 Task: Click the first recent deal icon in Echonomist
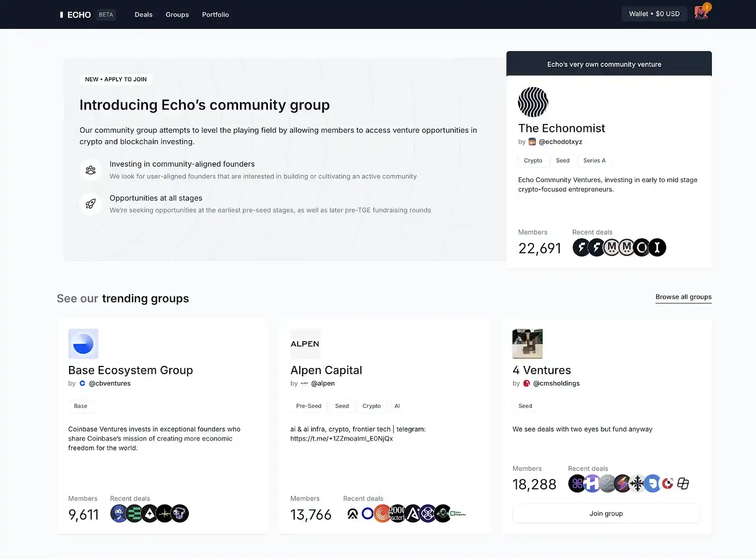pyautogui.click(x=581, y=248)
